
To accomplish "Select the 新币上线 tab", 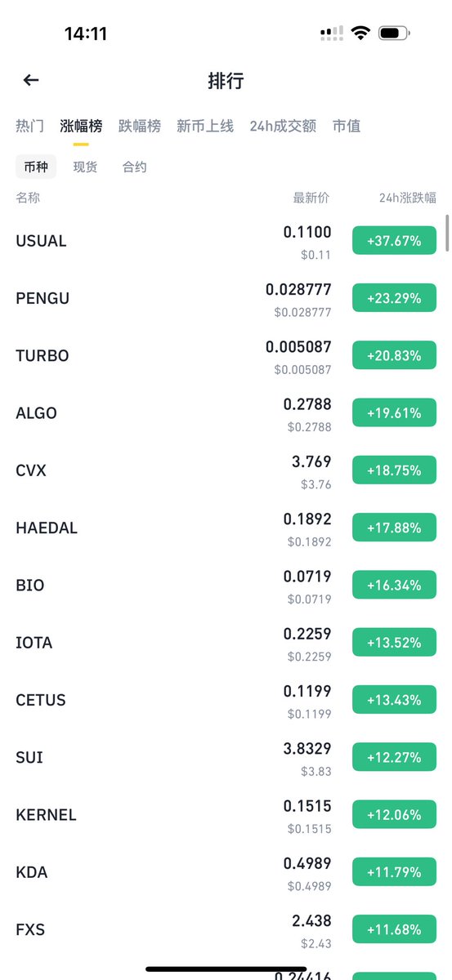I will (205, 126).
